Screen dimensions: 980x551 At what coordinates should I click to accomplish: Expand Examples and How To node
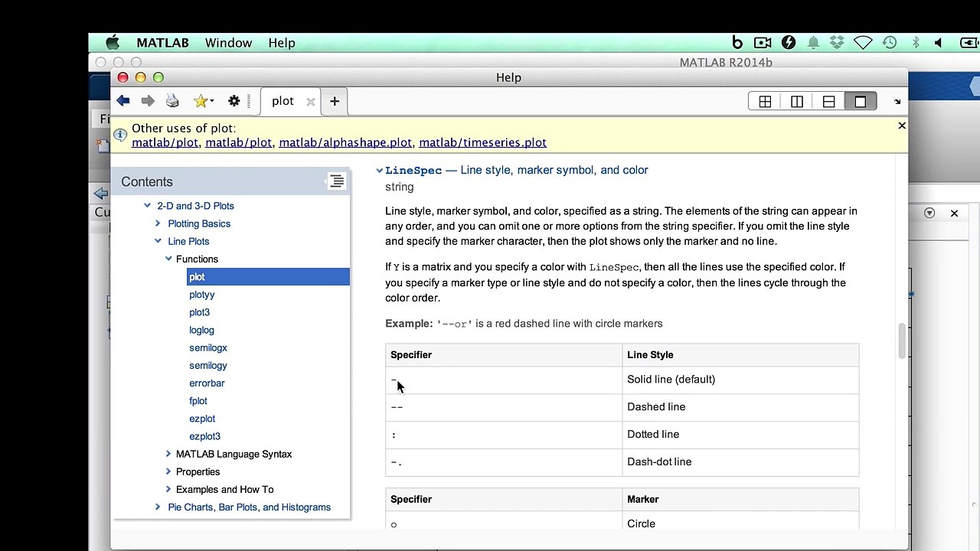(168, 489)
